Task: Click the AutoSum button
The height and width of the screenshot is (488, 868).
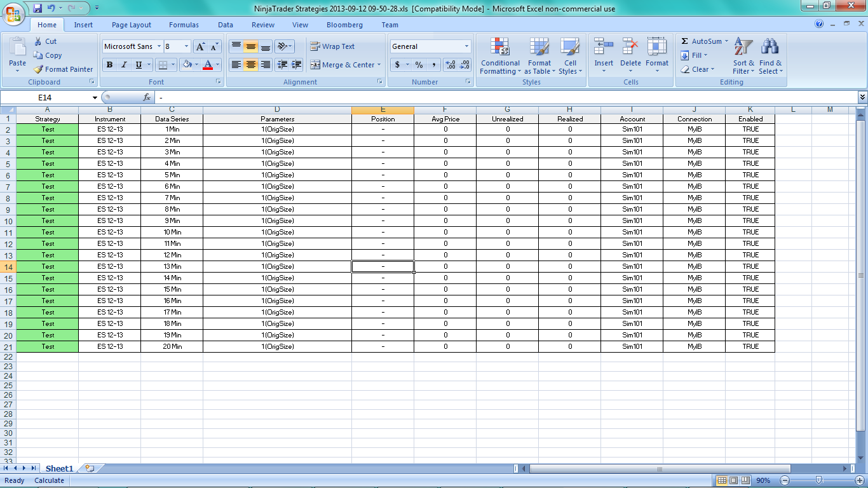Action: click(701, 41)
